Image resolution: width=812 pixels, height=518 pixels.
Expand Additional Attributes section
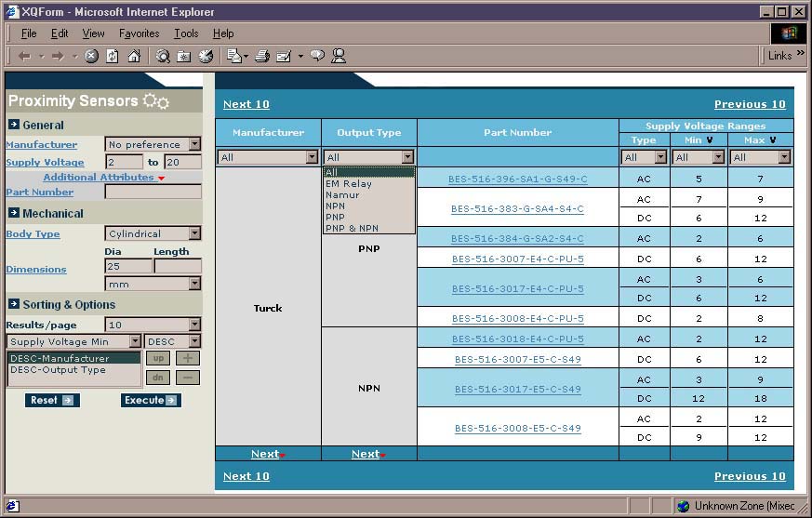click(103, 177)
